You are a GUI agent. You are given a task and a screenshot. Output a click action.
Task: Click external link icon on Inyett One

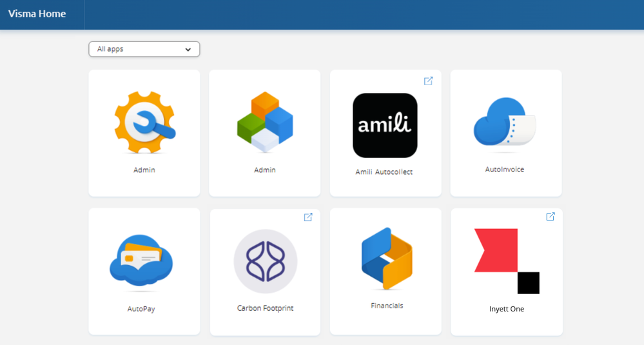coord(551,217)
